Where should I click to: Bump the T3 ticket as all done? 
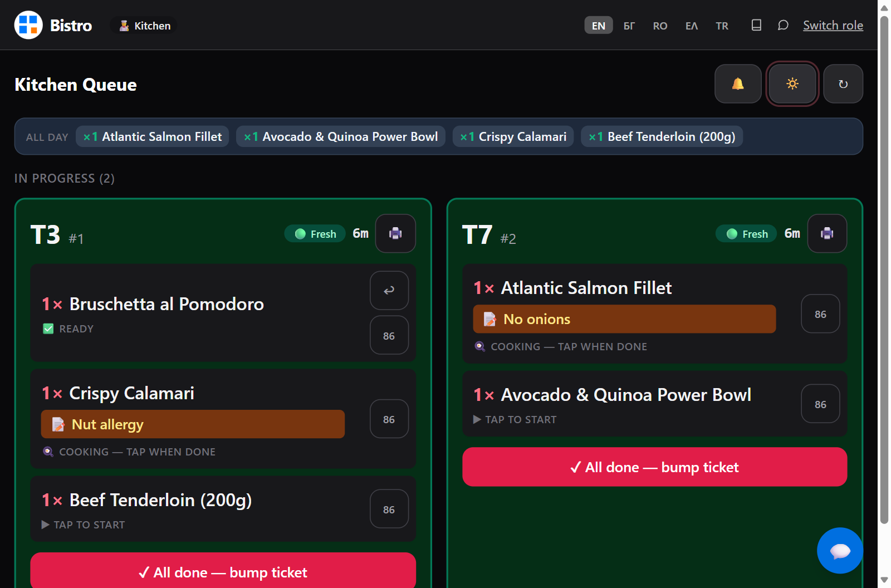click(223, 571)
